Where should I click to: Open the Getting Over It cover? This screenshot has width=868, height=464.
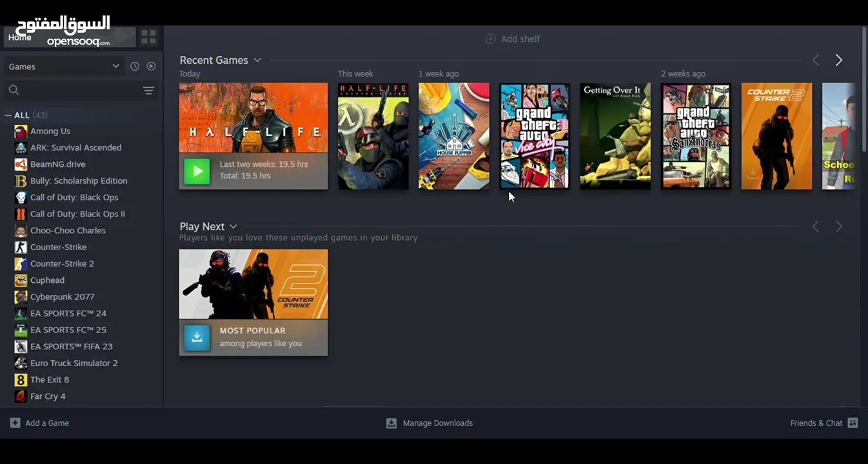(615, 136)
